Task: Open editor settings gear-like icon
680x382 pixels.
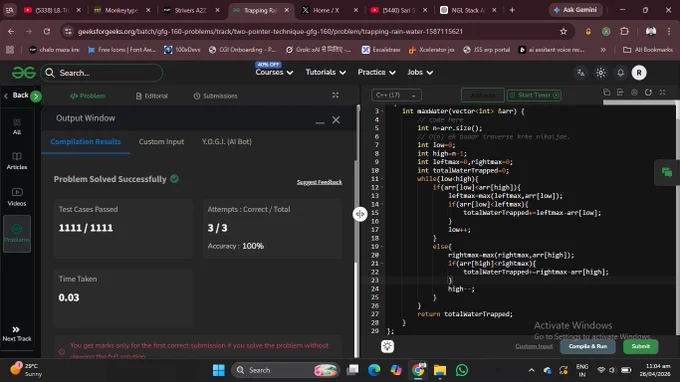Action: [634, 92]
